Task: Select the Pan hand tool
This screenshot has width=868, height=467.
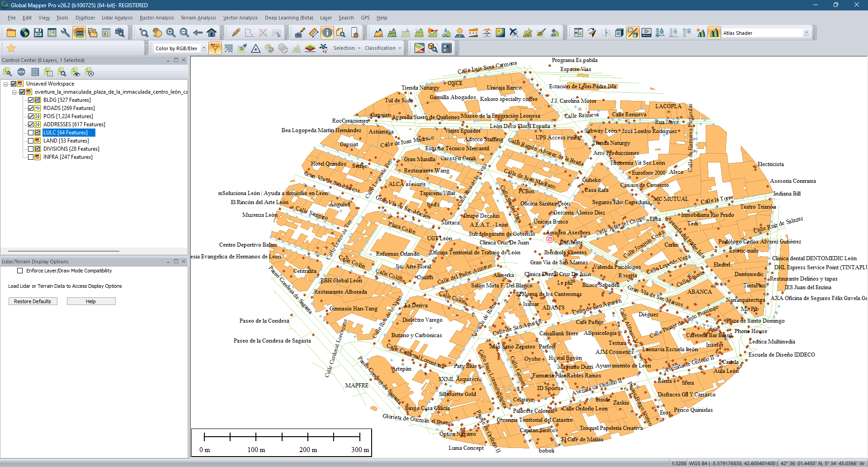Action: click(x=157, y=33)
